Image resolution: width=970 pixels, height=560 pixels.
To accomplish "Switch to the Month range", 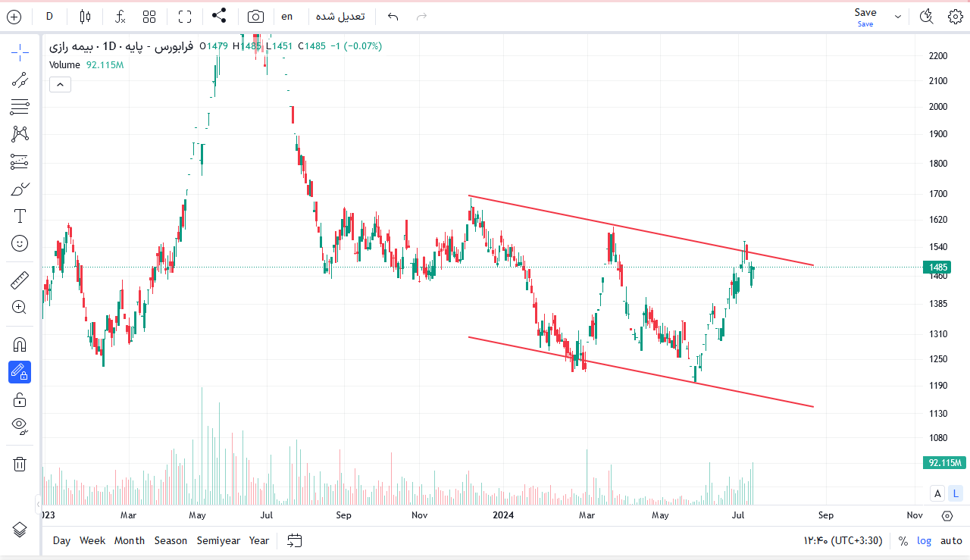I will click(x=130, y=540).
